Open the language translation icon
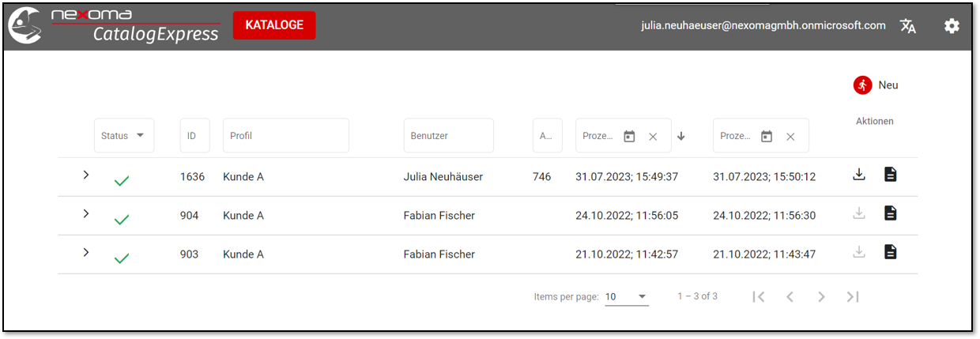Screen dimensions: 980x339 (908, 26)
